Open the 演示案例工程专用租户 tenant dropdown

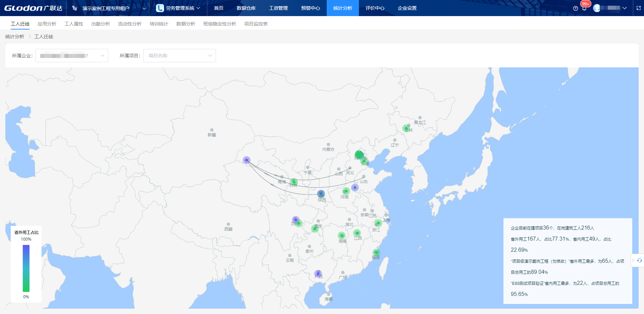(144, 8)
